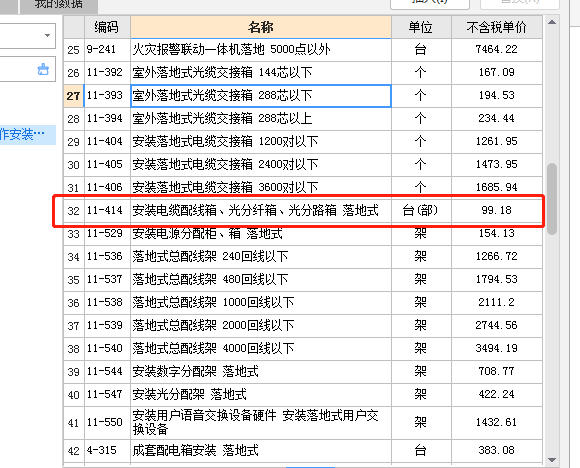Select 成套配电箱安装 落地式
The image size is (580, 468).
tap(261, 451)
